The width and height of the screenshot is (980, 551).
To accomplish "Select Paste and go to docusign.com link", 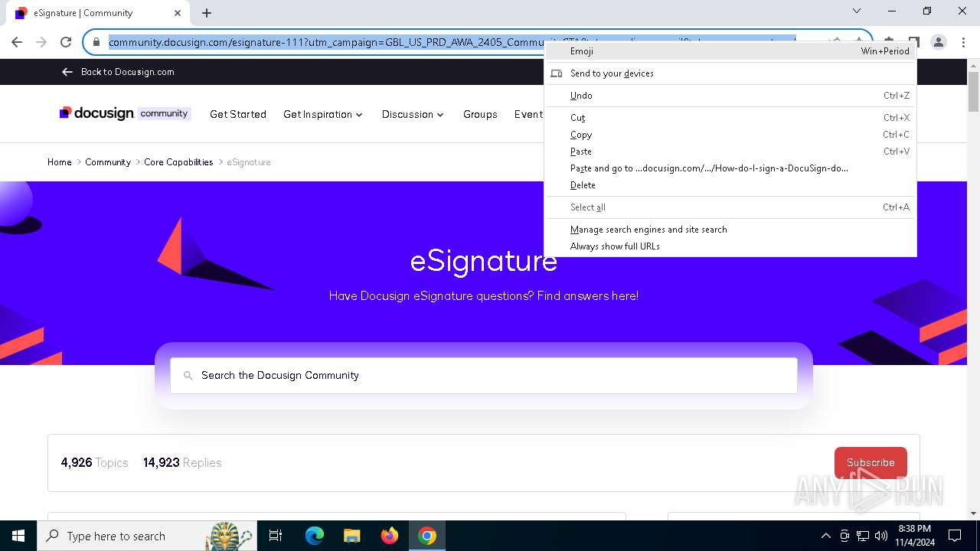I will [730, 168].
